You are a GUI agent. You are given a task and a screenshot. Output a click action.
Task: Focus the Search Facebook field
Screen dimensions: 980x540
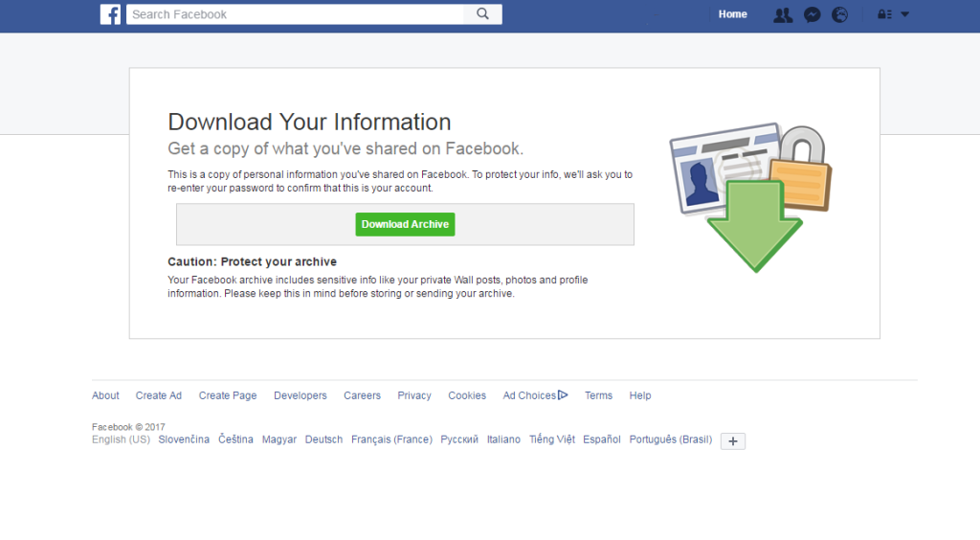[295, 14]
